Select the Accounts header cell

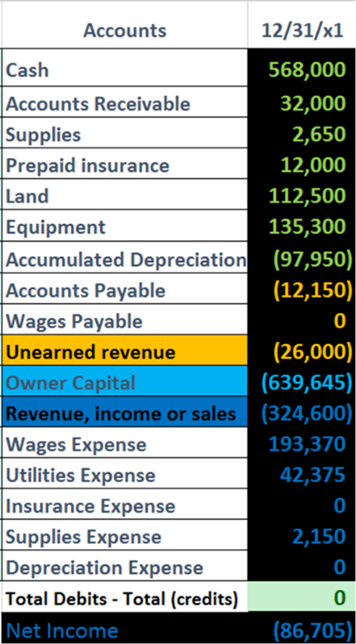(x=124, y=30)
